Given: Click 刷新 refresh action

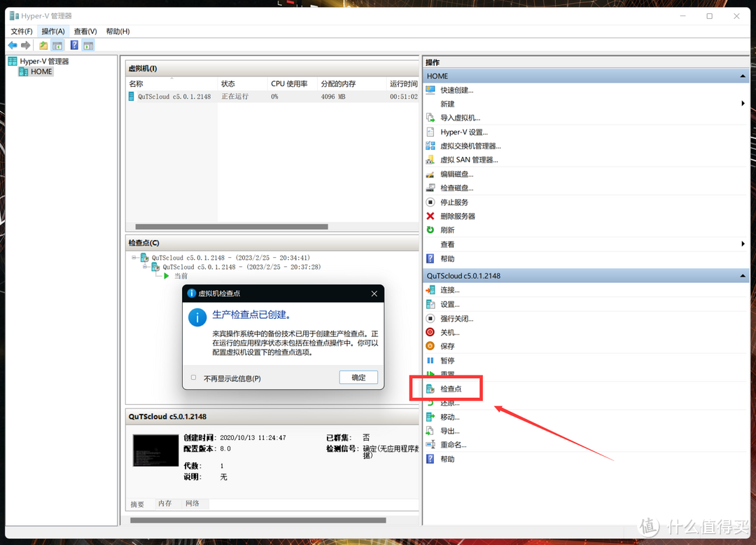Looking at the screenshot, I should (x=447, y=230).
